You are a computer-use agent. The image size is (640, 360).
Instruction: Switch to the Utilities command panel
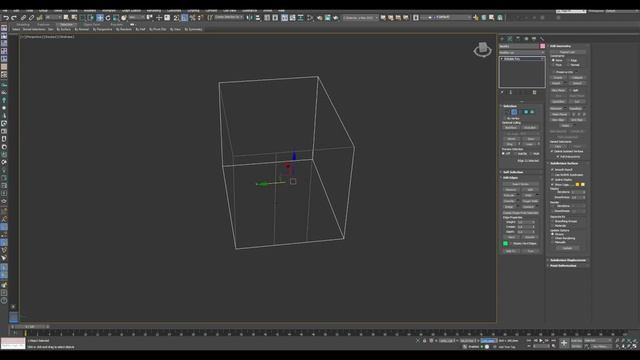coord(542,38)
